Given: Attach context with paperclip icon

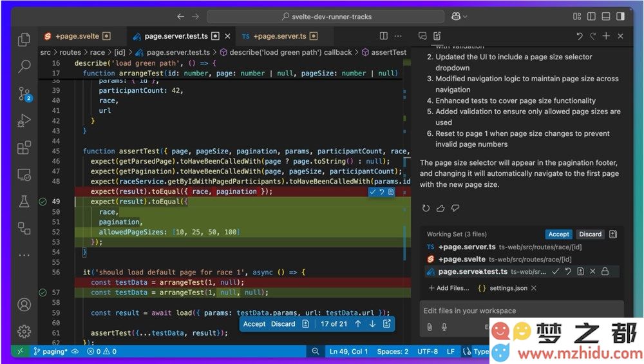Looking at the screenshot, I should 429,327.
